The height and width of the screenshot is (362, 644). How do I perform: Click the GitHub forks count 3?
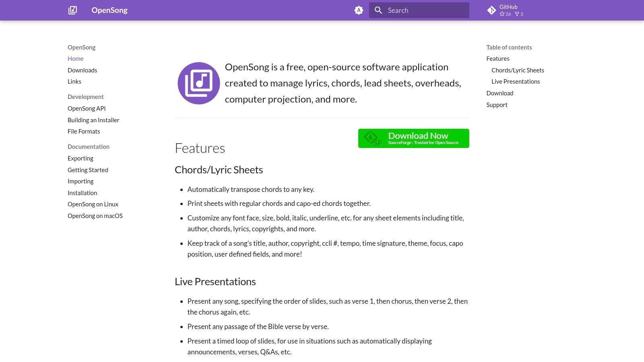pos(519,14)
